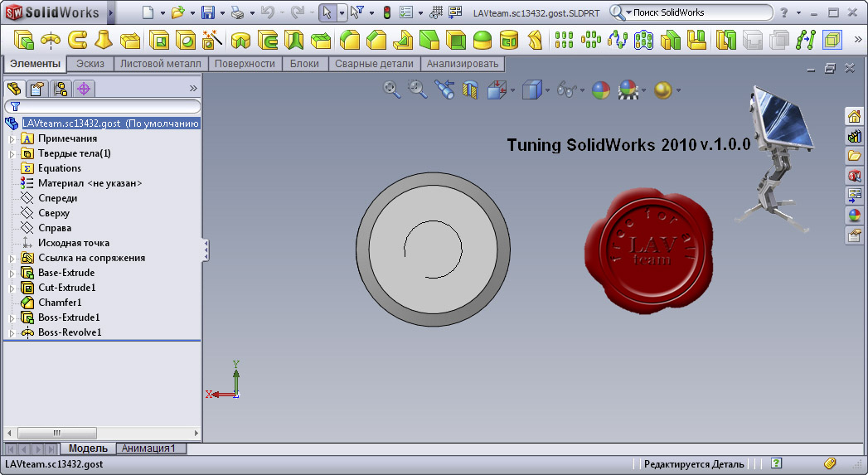Expand the Boss-Extrude1 feature node
The image size is (868, 475).
[x=12, y=317]
